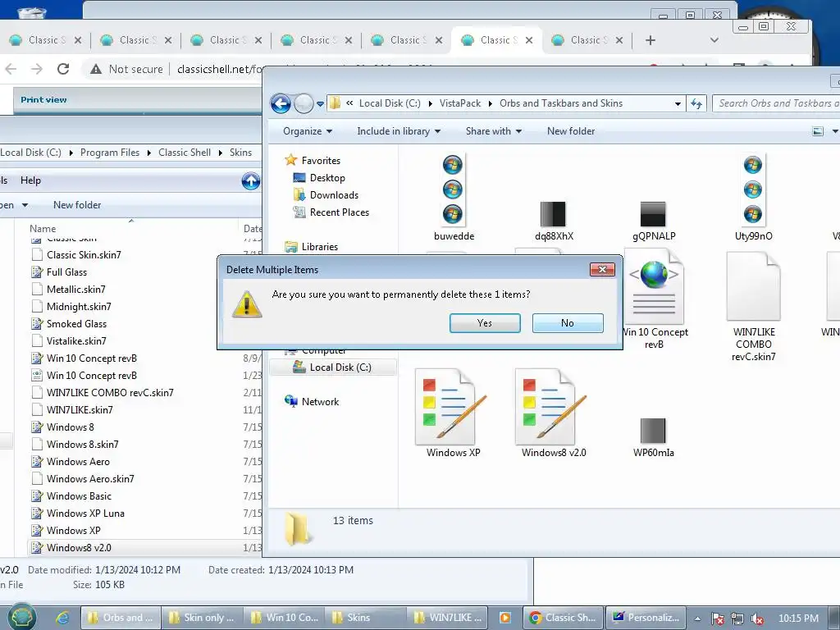Viewport: 840px width, 630px height.
Task: Open Recent Places in the navigation pane
Action: click(339, 212)
